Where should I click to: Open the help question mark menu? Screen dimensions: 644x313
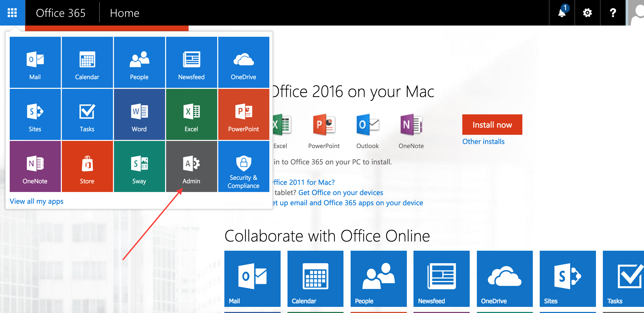click(613, 13)
